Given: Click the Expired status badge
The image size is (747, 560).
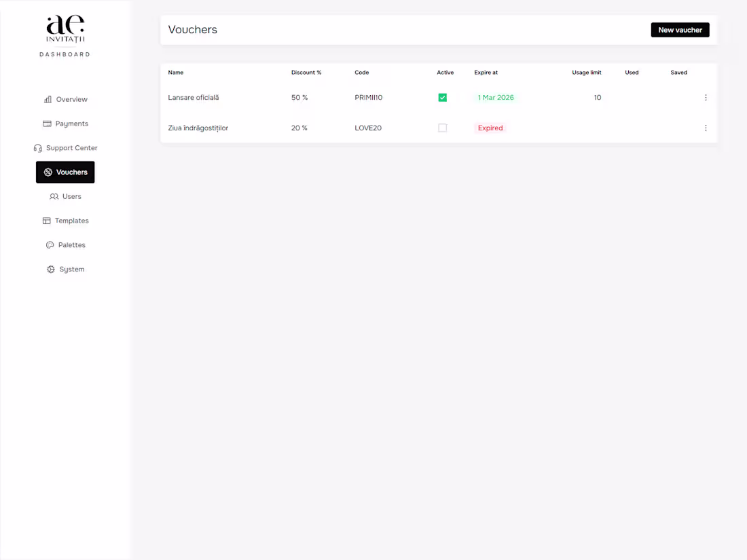Looking at the screenshot, I should (490, 128).
